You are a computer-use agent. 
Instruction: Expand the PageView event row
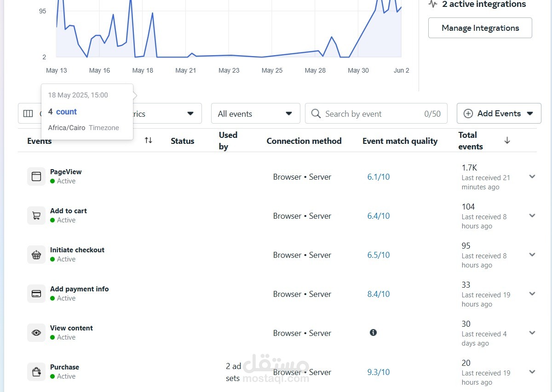532,176
